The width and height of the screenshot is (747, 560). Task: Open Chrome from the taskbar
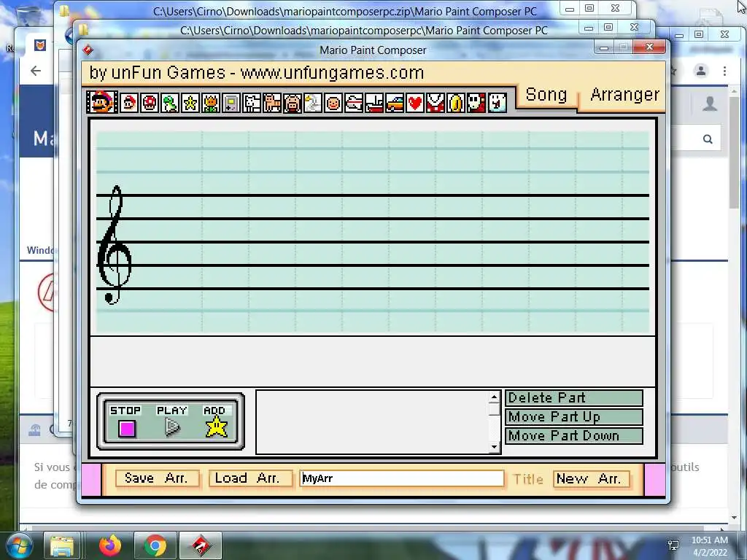coord(155,545)
